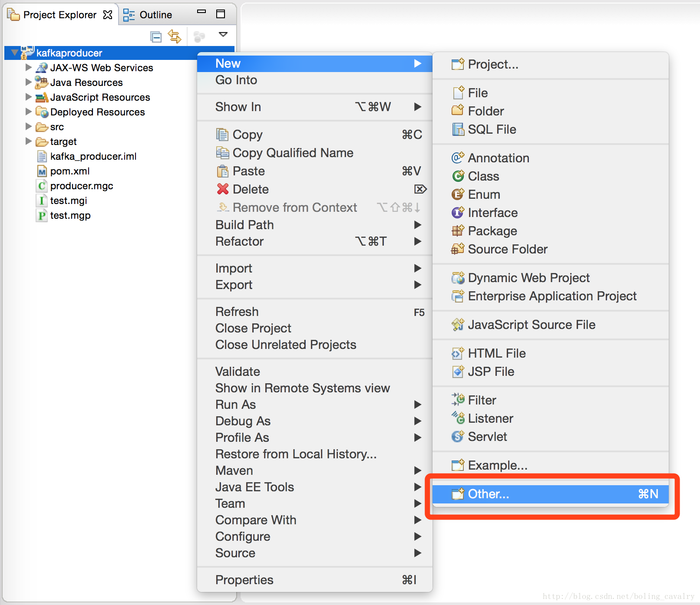Click the new Interface icon

point(458,213)
